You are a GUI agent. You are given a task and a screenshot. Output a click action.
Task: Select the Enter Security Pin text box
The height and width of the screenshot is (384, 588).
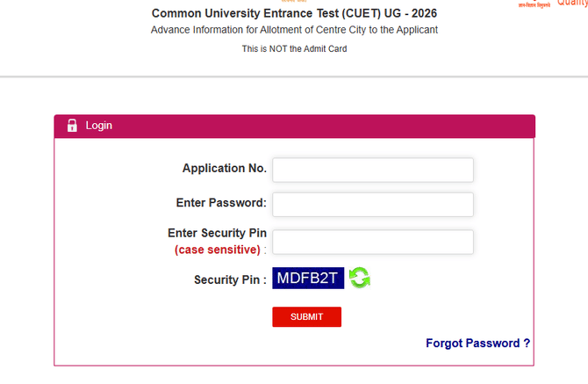(373, 242)
